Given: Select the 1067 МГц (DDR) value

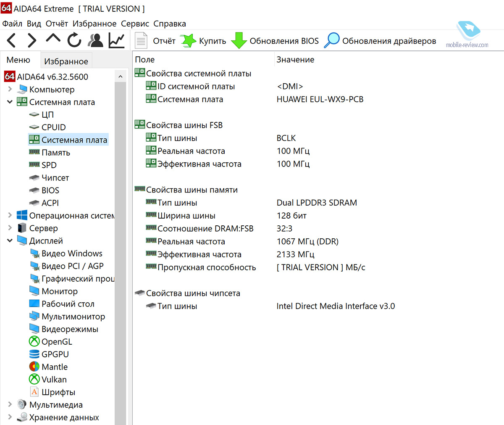Looking at the screenshot, I should click(307, 241).
